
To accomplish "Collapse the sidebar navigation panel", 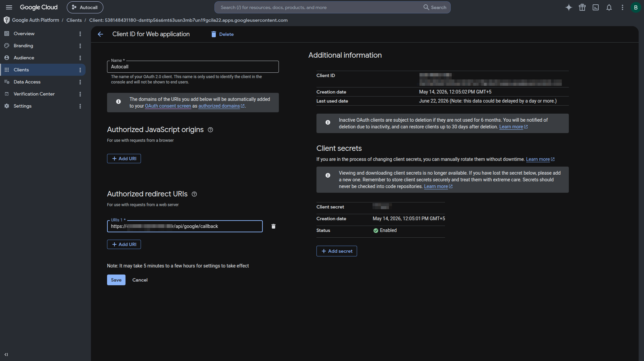I will tap(6, 355).
